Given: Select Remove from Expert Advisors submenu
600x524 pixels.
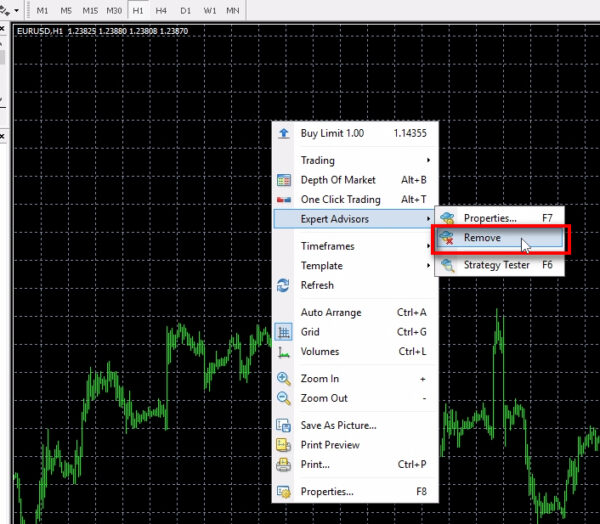Looking at the screenshot, I should 482,239.
